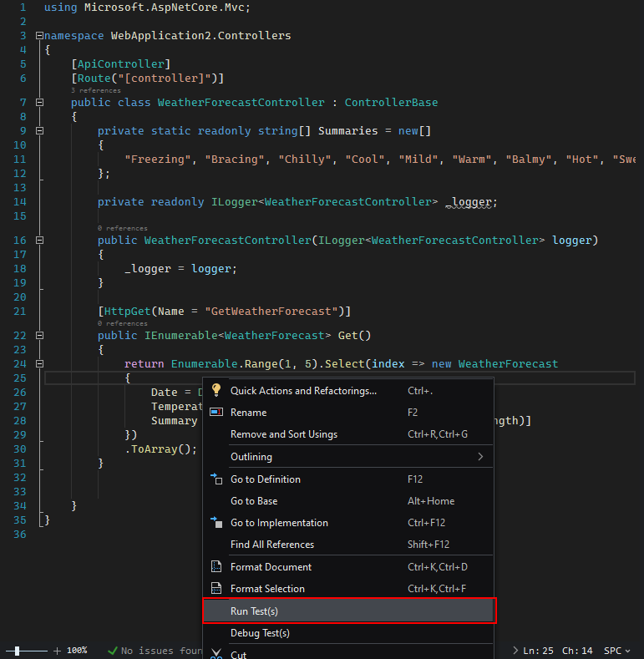Click the lightbulb Quick Actions icon
This screenshot has width=644, height=659.
click(216, 390)
